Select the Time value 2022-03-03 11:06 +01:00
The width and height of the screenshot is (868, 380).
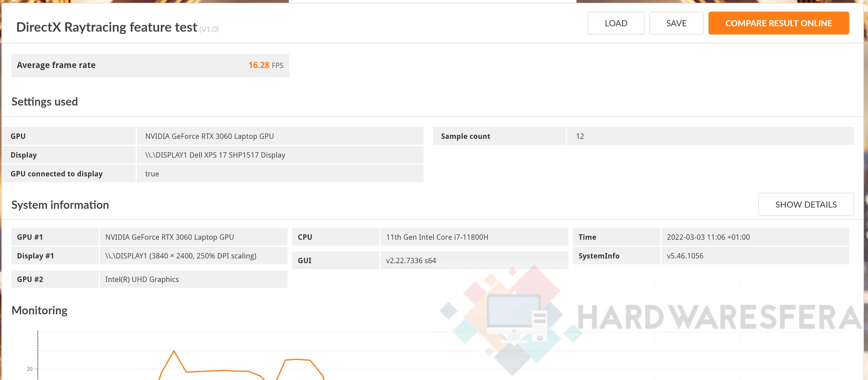point(708,237)
